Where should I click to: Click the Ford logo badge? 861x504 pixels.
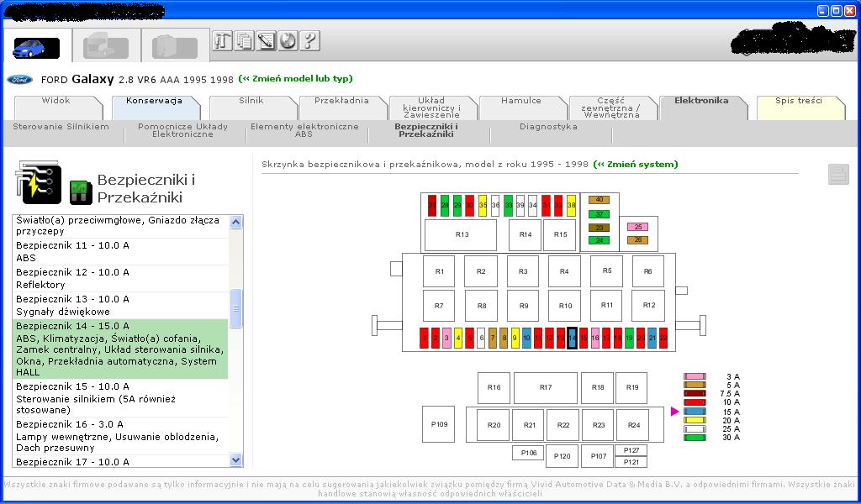point(19,80)
